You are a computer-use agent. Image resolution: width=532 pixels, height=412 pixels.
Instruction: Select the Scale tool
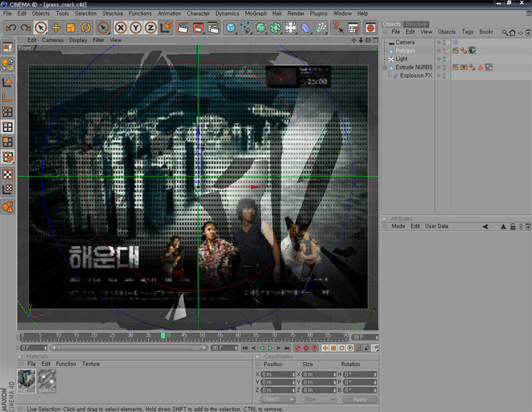(x=71, y=27)
